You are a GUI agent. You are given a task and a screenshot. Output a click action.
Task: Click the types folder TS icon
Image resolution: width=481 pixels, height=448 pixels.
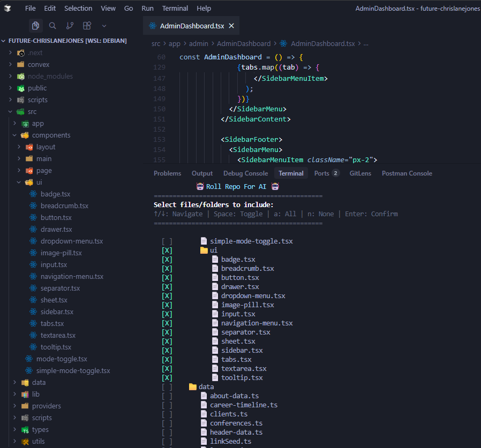coord(25,430)
